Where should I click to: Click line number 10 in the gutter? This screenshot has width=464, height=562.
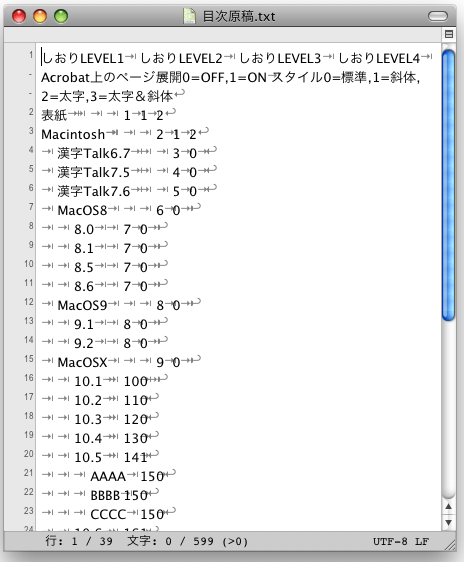29,264
